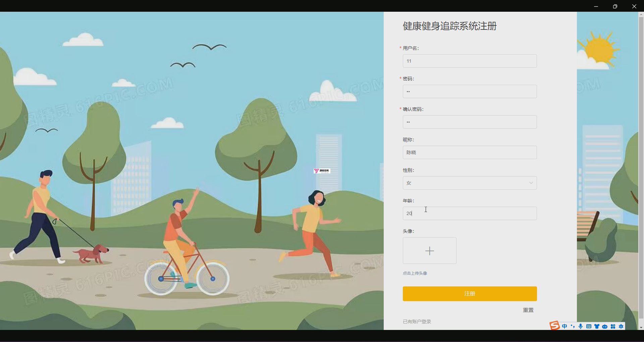644x342 pixels.
Task: Click the last IME toolbar icon
Action: tap(621, 326)
